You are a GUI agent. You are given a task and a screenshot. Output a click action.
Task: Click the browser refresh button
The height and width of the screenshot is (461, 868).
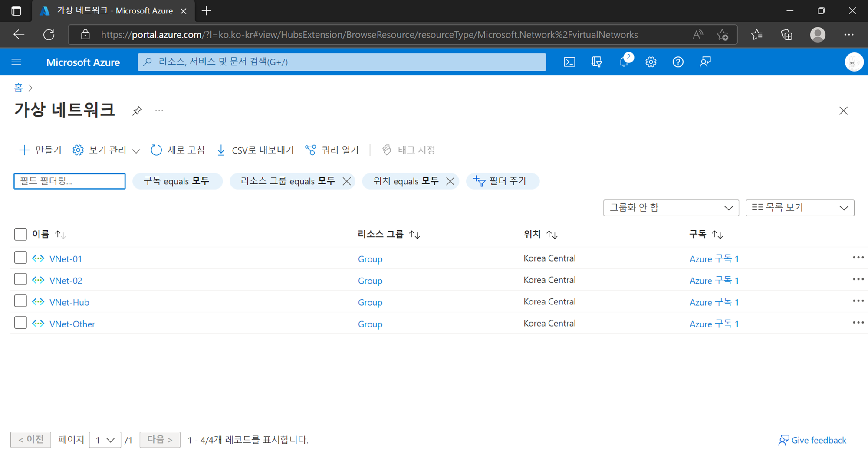coord(49,35)
